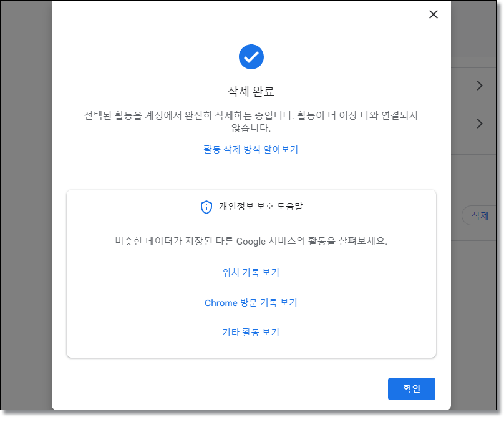
Task: Confirm with the blue 확인 button
Action: pos(411,388)
